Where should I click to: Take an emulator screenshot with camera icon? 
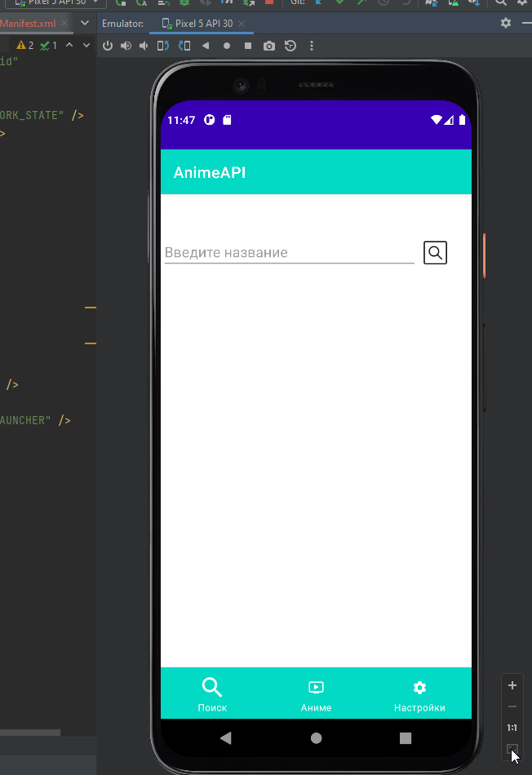click(x=269, y=46)
